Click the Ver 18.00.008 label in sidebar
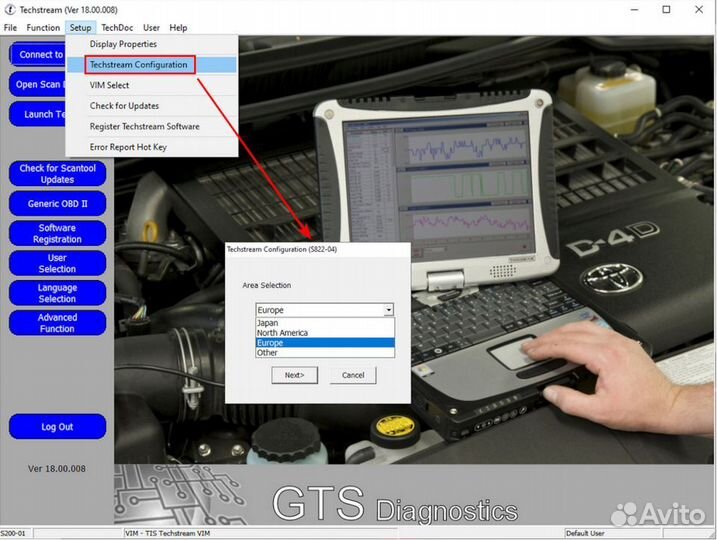 point(57,469)
